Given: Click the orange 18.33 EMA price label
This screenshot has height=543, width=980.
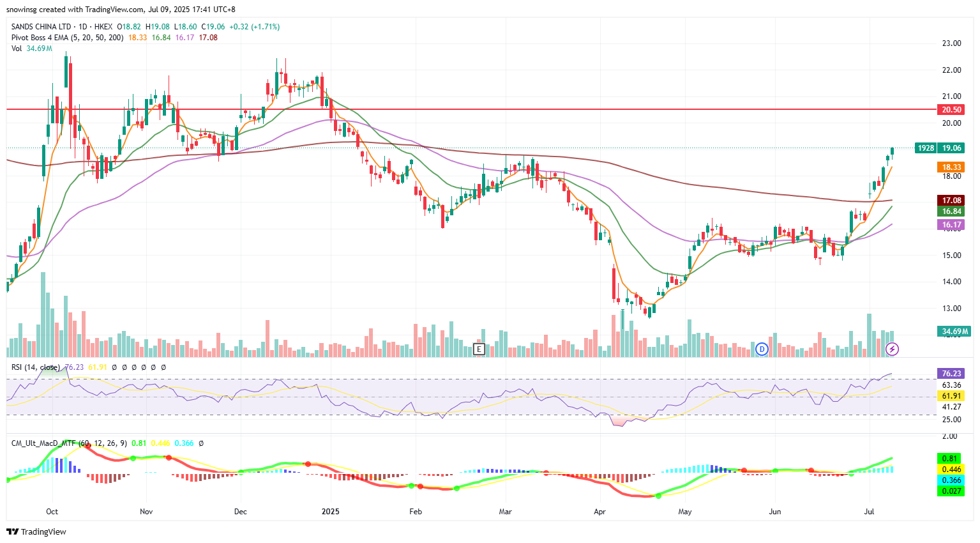Looking at the screenshot, I should (951, 167).
